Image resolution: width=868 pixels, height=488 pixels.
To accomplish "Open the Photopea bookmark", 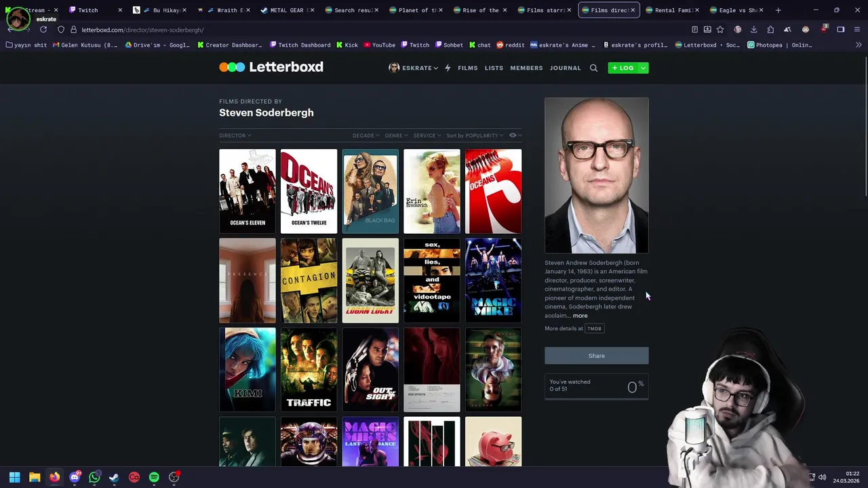I will [x=779, y=45].
